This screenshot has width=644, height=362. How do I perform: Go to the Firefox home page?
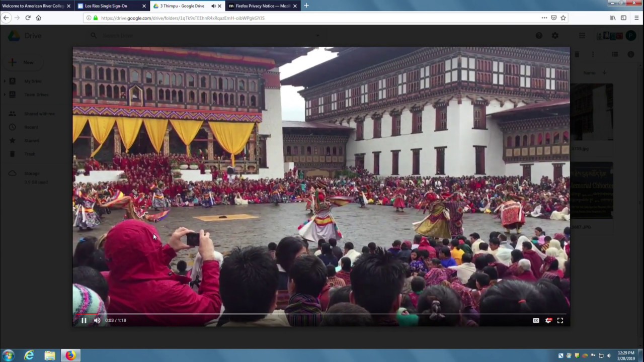tap(38, 18)
